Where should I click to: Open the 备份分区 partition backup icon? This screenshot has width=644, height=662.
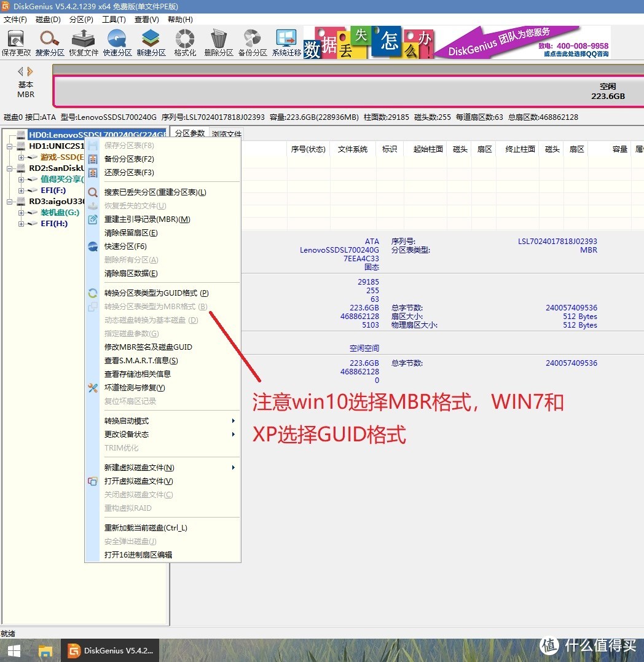click(251, 42)
